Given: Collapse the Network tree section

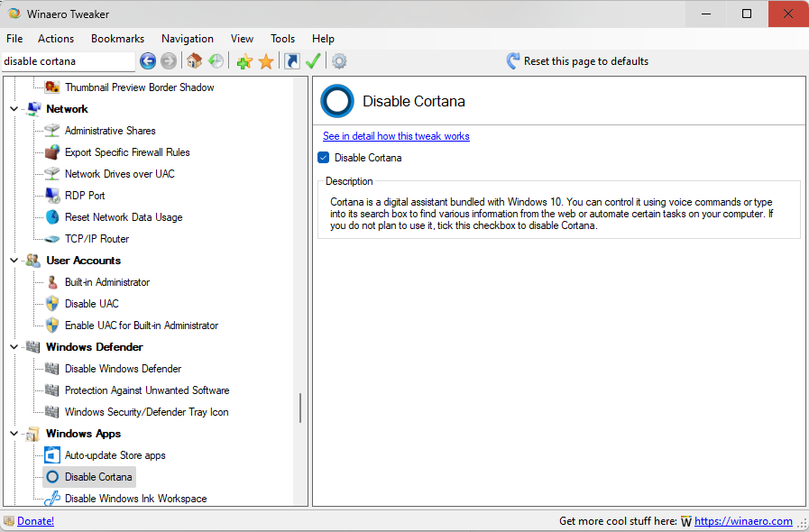Looking at the screenshot, I should point(14,109).
